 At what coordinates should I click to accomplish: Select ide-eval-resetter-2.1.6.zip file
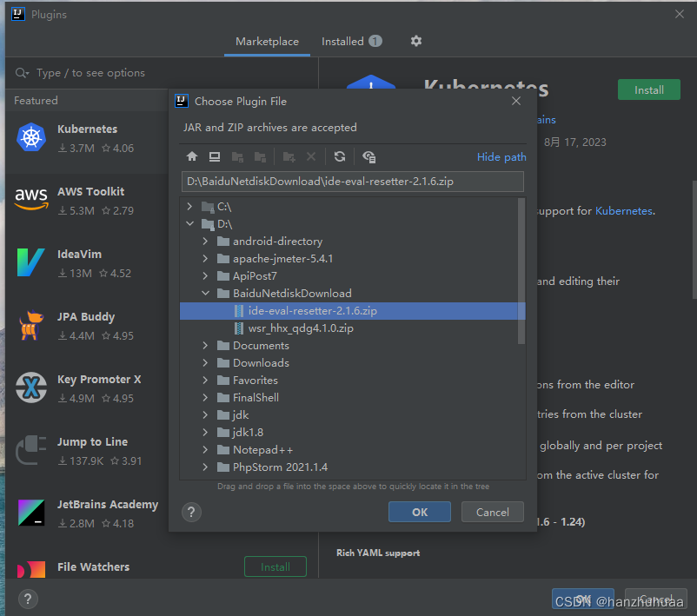coord(353,311)
